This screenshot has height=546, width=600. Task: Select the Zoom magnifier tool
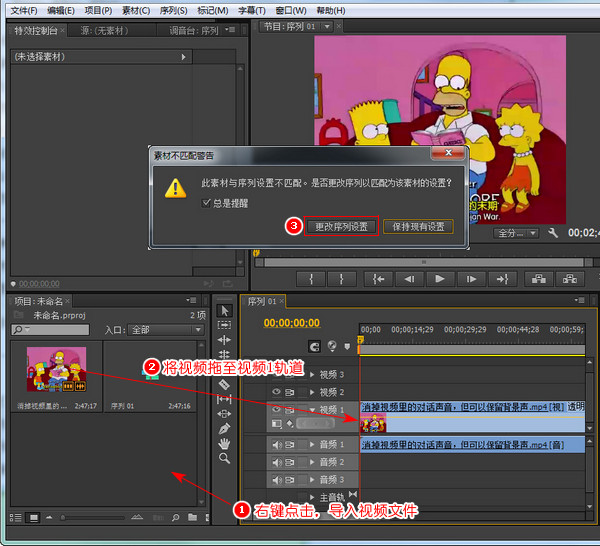coord(224,458)
